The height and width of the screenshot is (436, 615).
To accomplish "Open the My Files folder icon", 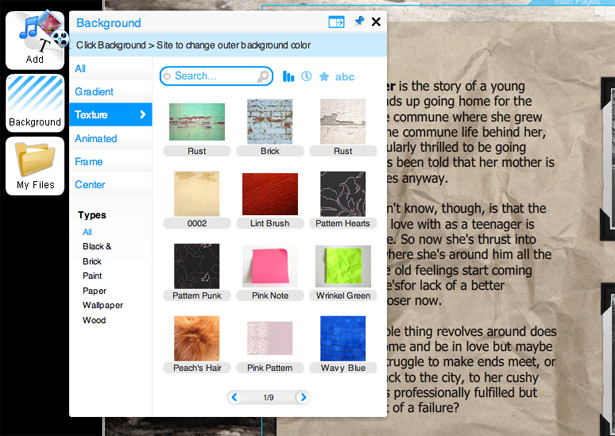I will (x=35, y=166).
